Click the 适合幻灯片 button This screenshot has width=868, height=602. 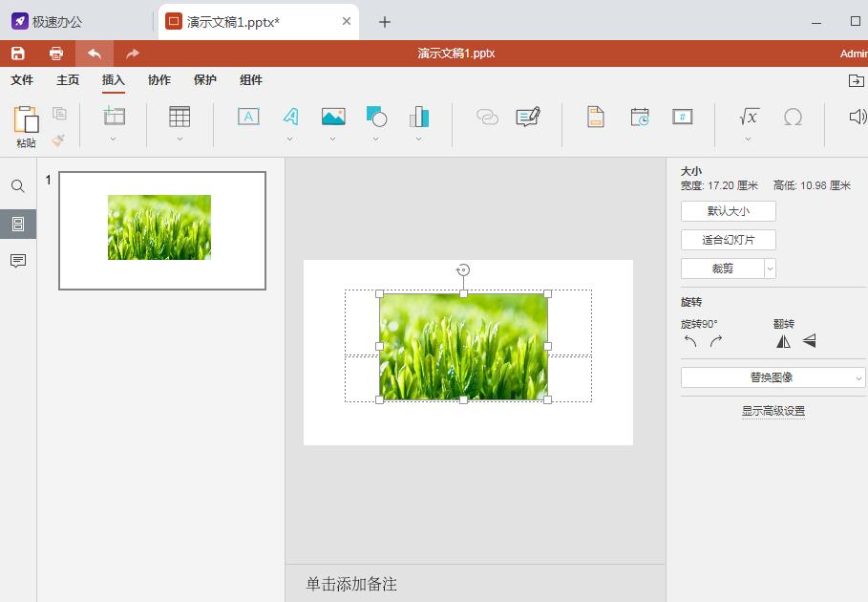click(728, 240)
